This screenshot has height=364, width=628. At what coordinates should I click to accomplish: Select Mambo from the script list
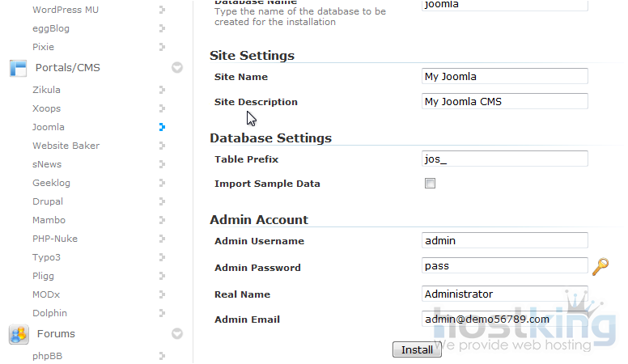(49, 220)
